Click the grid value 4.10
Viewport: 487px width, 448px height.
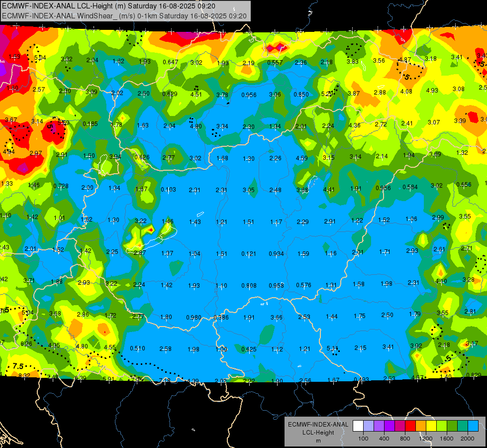[x=441, y=281]
